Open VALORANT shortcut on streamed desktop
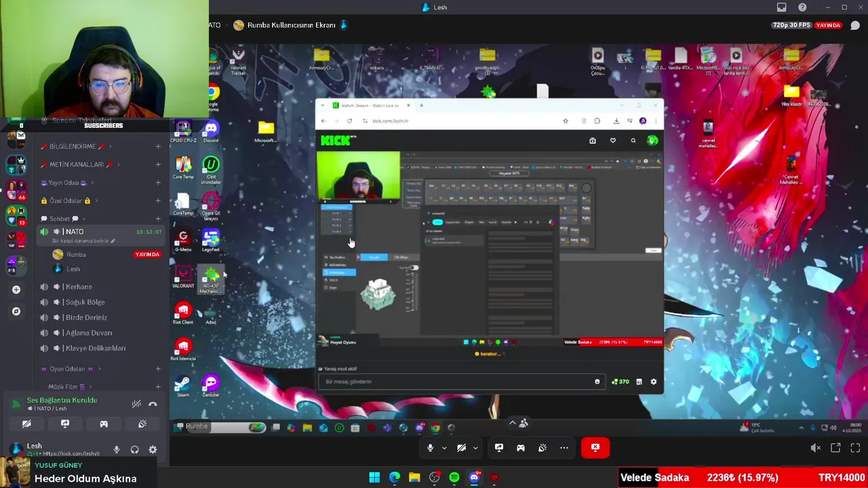This screenshot has width=868, height=488. click(x=182, y=277)
